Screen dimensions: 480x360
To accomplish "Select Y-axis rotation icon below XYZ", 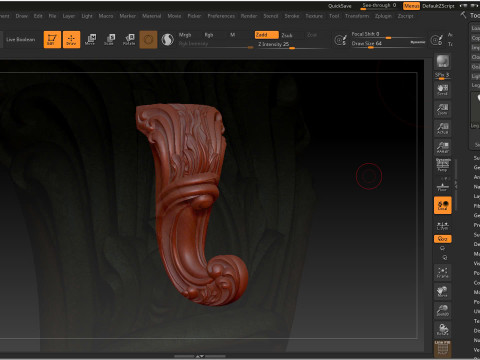I will tap(443, 248).
